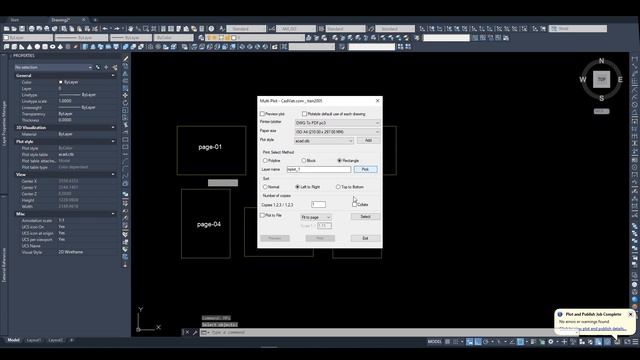The image size is (640, 360).
Task: Click the Select button in Multi-Plot dialog
Action: [365, 217]
